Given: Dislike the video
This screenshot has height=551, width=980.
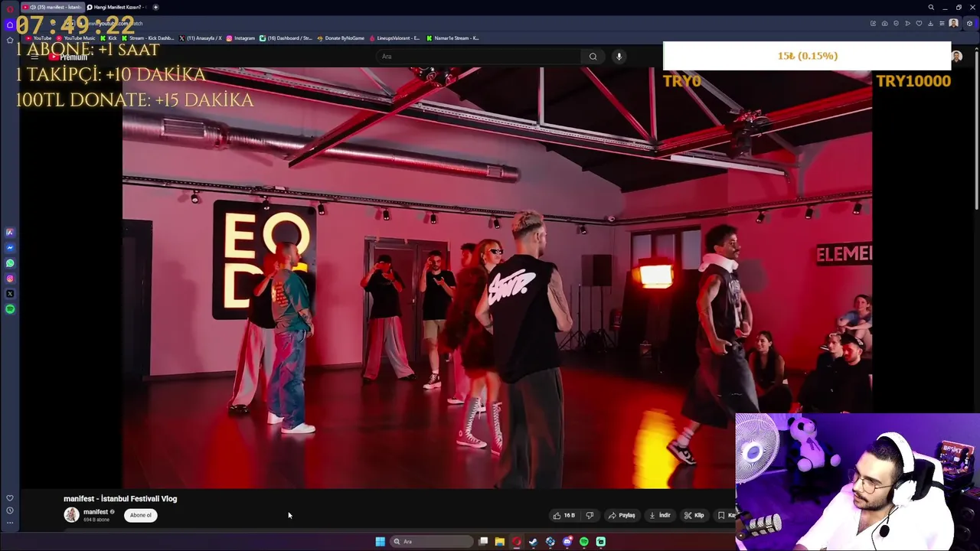Looking at the screenshot, I should tap(590, 515).
